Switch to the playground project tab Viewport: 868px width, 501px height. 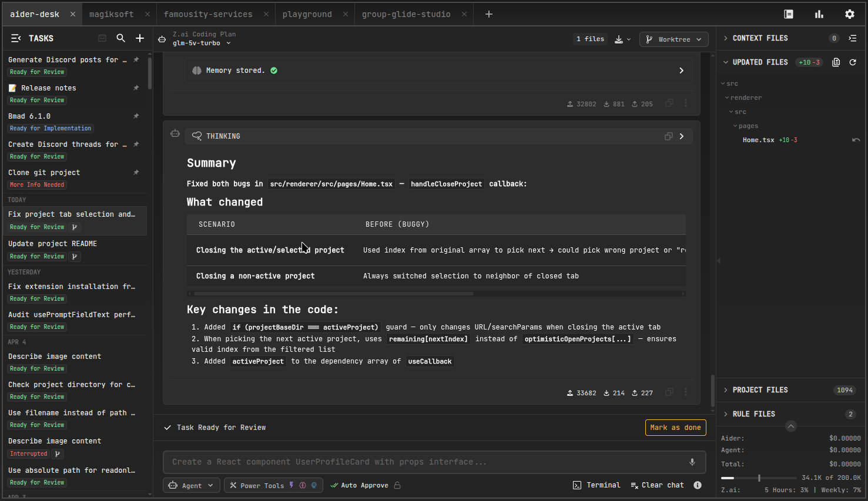(307, 14)
